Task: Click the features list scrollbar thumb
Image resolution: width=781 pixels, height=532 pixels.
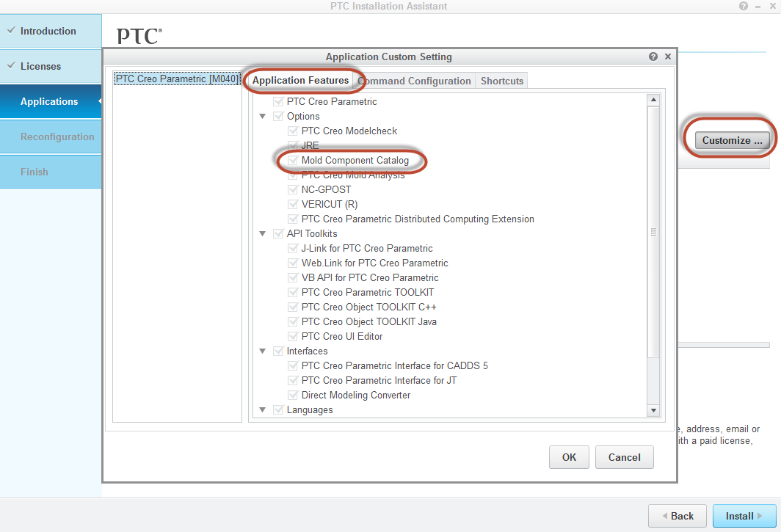Action: coord(653,232)
